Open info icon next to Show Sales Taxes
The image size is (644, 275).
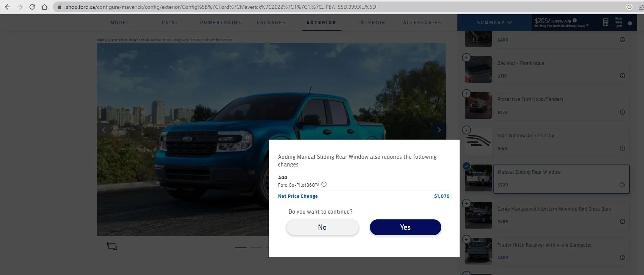tap(629, 23)
